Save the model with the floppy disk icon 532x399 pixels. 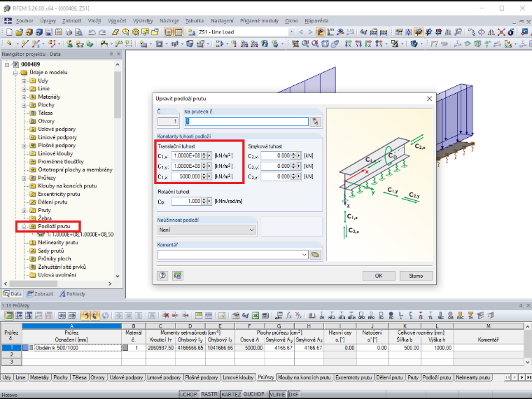coord(49,32)
